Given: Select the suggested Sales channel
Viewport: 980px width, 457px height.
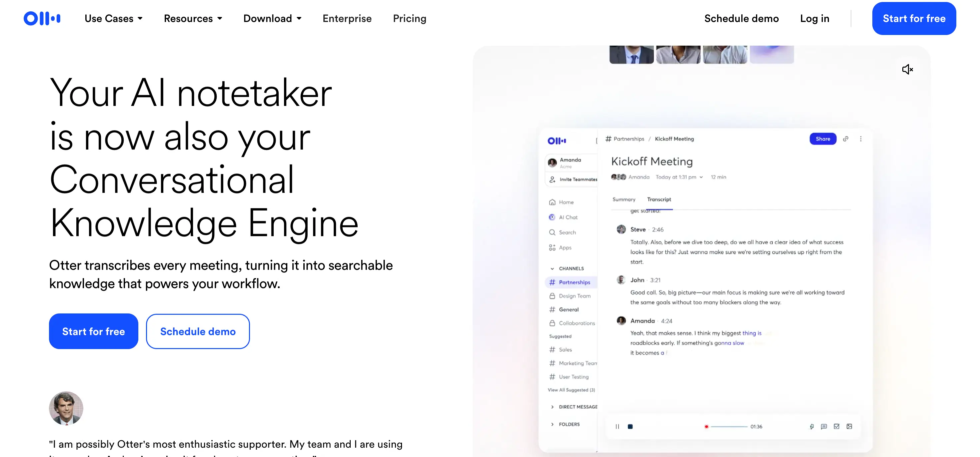Looking at the screenshot, I should (561, 350).
